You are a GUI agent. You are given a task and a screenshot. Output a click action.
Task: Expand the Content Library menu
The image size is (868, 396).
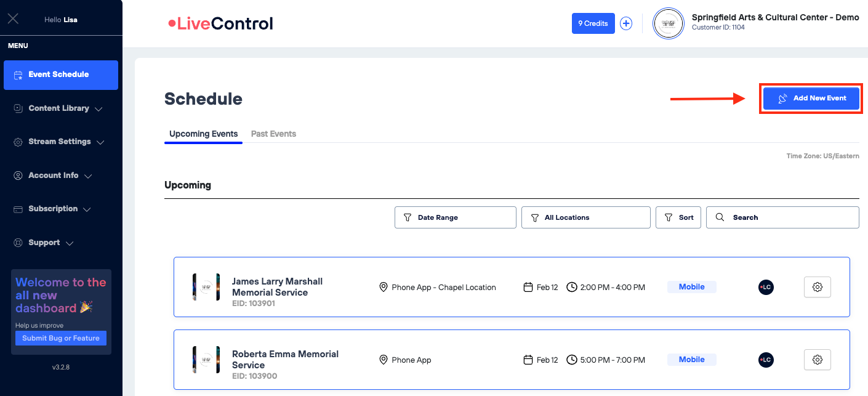coord(58,108)
